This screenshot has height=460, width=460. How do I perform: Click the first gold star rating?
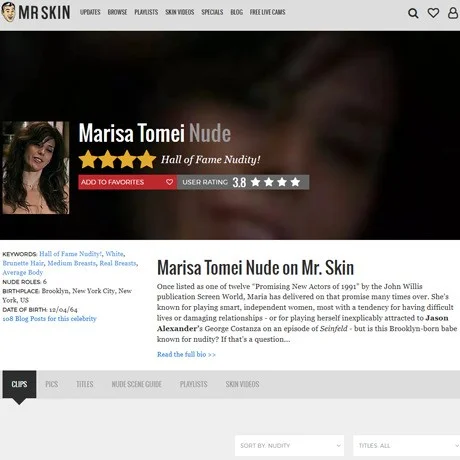click(x=88, y=159)
